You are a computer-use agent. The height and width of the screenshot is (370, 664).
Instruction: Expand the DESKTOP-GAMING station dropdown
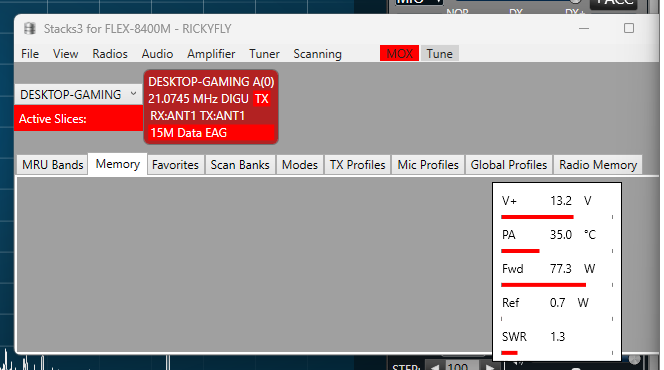(x=78, y=94)
